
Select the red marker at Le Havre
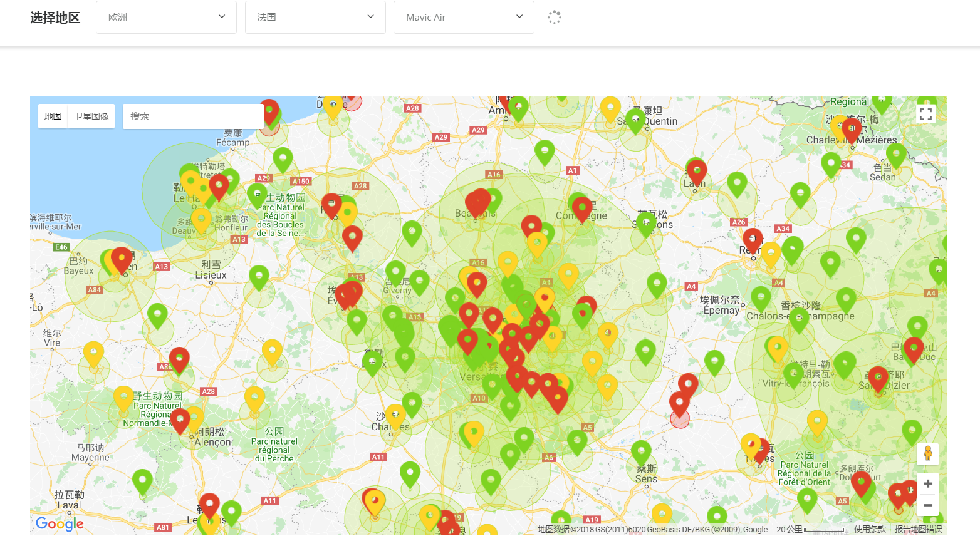point(219,187)
